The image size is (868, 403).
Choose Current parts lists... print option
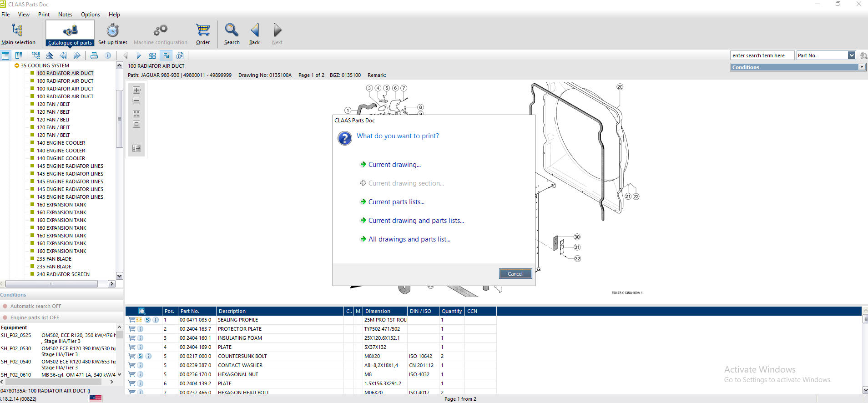tap(396, 202)
